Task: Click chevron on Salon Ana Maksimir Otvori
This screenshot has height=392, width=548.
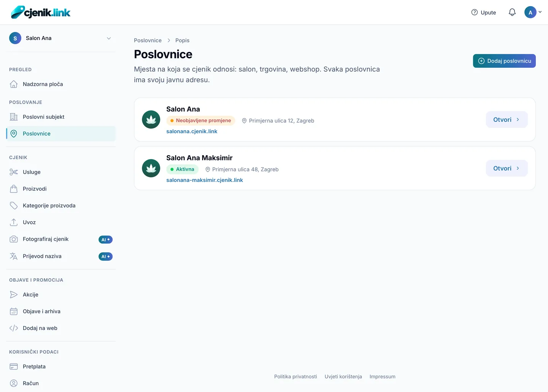Action: (x=518, y=168)
